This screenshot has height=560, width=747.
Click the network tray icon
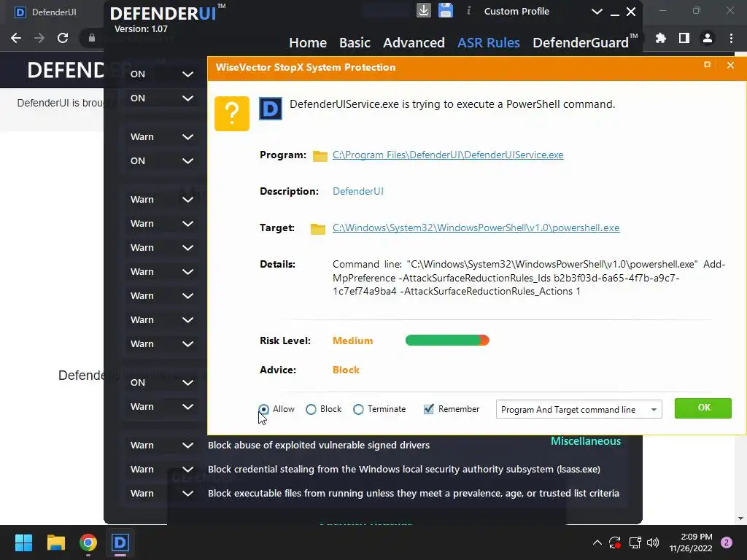coord(635,542)
